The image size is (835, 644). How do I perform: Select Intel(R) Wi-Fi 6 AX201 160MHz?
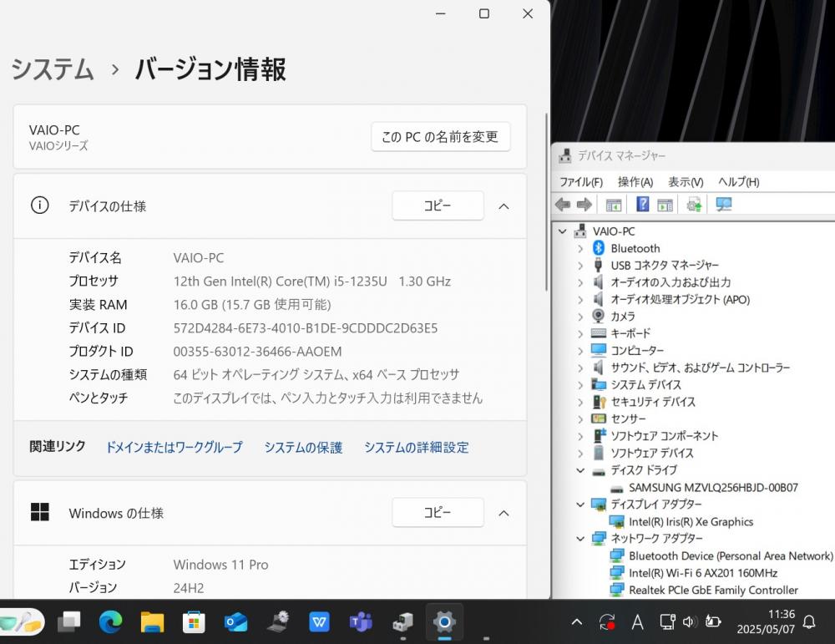tap(703, 573)
